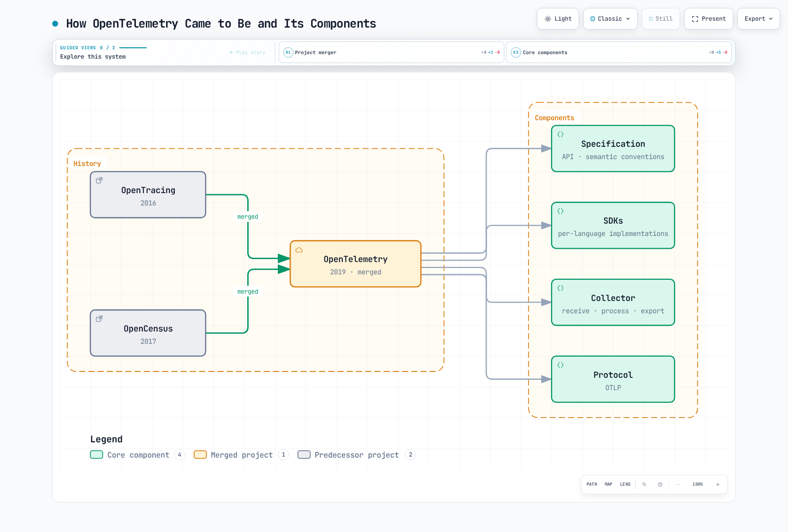The width and height of the screenshot is (788, 532).
Task: Open the Classic style dropdown
Action: point(610,19)
